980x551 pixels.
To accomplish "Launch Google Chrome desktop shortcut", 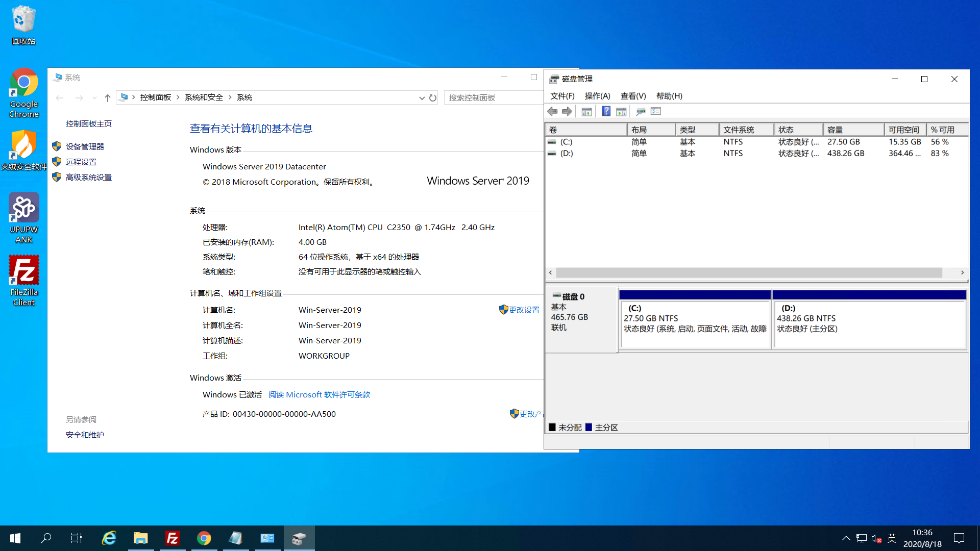I will [23, 92].
